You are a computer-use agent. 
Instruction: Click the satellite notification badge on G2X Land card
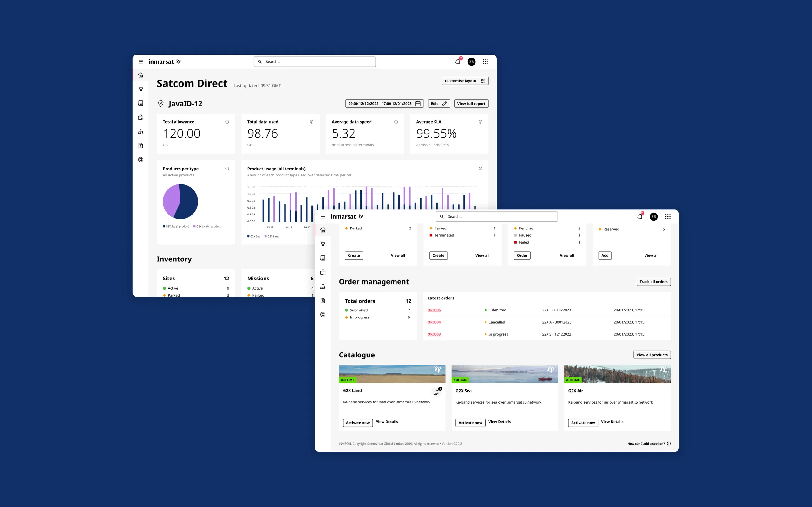(437, 391)
